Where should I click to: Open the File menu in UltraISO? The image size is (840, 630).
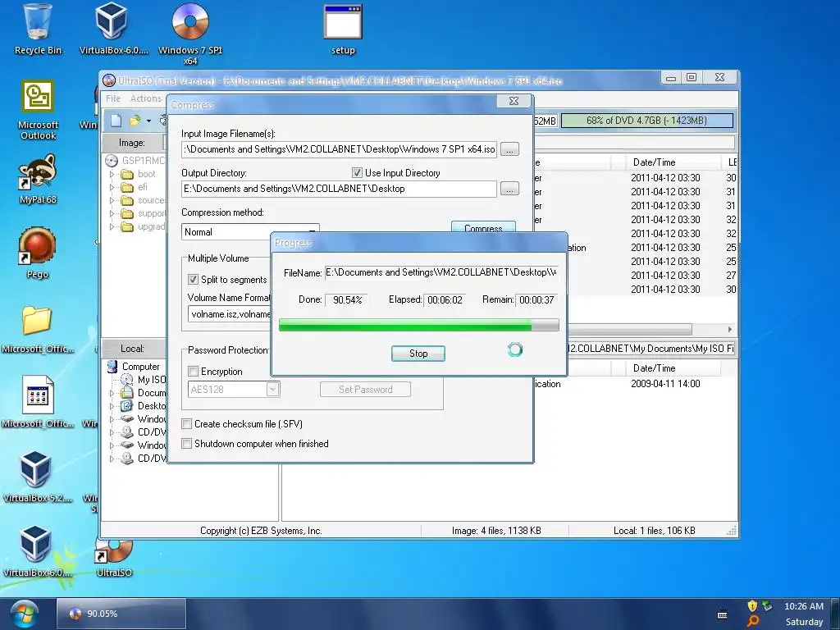(113, 98)
